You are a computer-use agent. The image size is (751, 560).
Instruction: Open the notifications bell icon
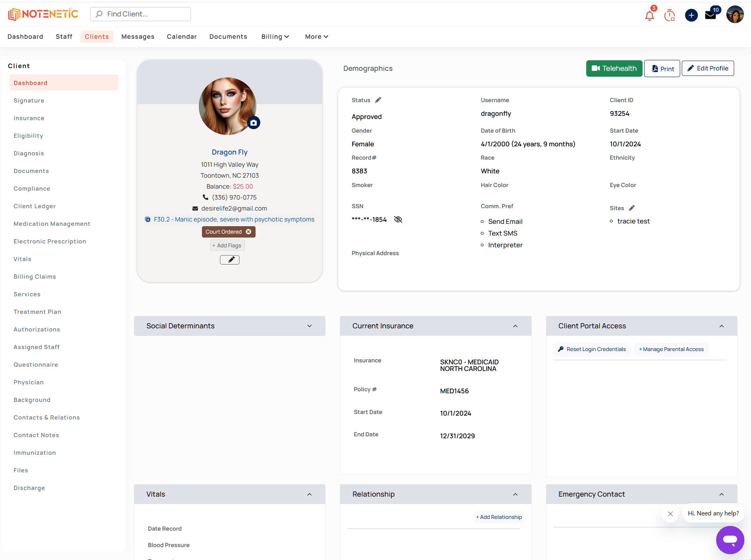tap(650, 15)
